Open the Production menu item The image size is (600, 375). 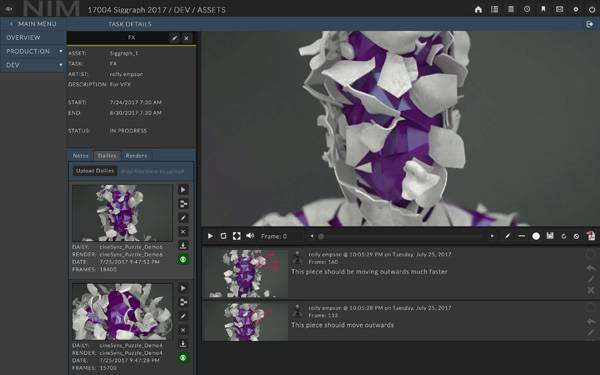pos(28,51)
